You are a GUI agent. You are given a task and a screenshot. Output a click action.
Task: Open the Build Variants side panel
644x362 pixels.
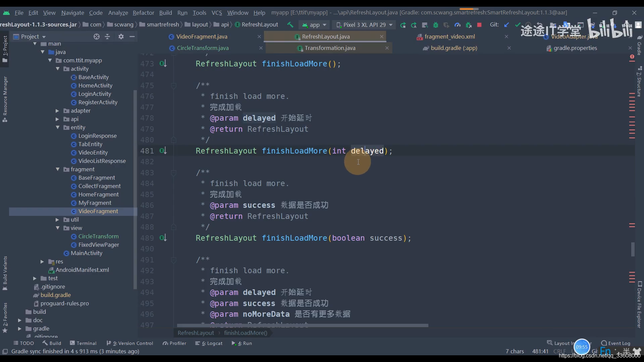5,273
